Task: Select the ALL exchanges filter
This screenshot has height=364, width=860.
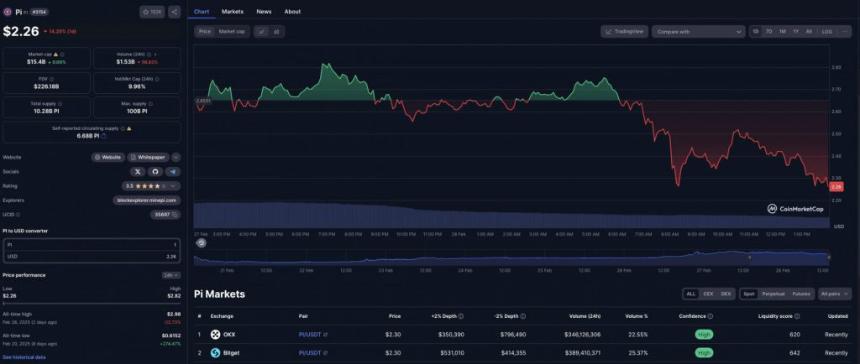Action: tap(691, 294)
